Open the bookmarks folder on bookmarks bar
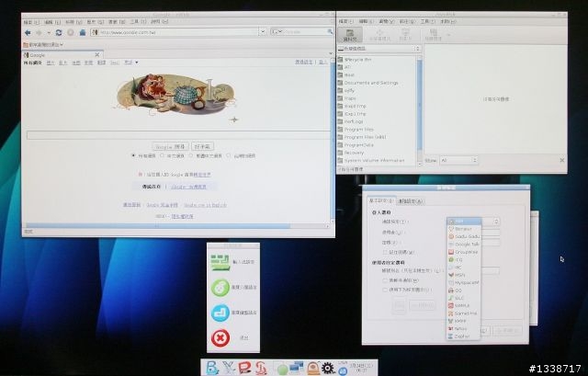588x376 pixels. click(x=43, y=45)
